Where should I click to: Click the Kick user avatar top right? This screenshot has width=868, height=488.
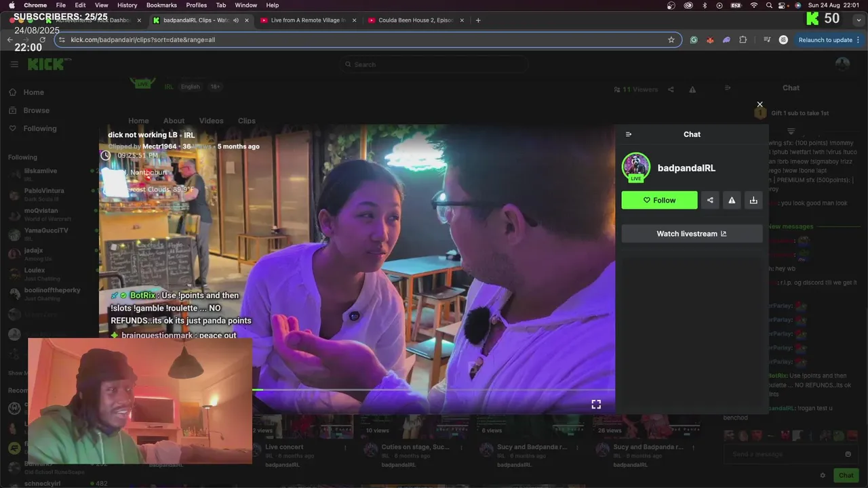[842, 64]
